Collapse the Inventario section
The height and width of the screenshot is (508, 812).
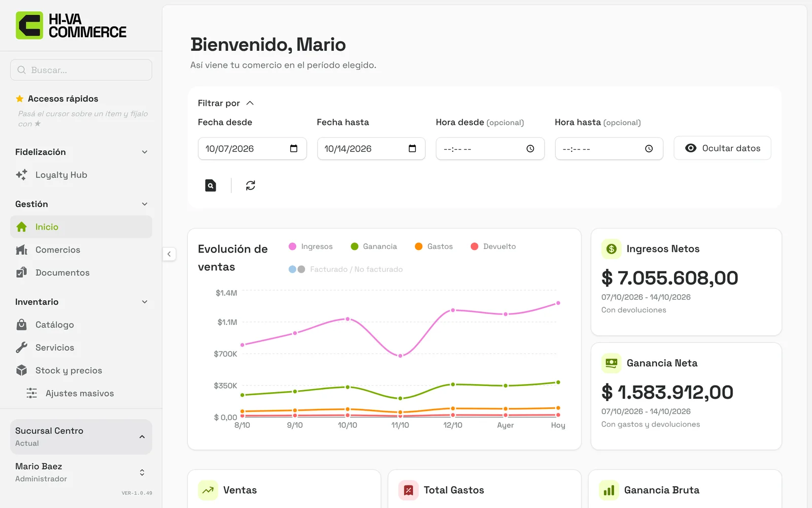(81, 302)
